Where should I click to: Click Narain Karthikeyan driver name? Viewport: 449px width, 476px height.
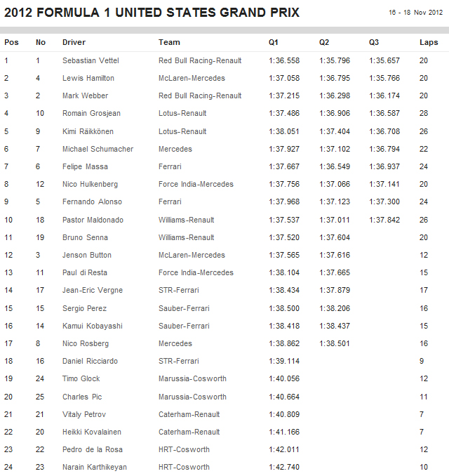[95, 467]
